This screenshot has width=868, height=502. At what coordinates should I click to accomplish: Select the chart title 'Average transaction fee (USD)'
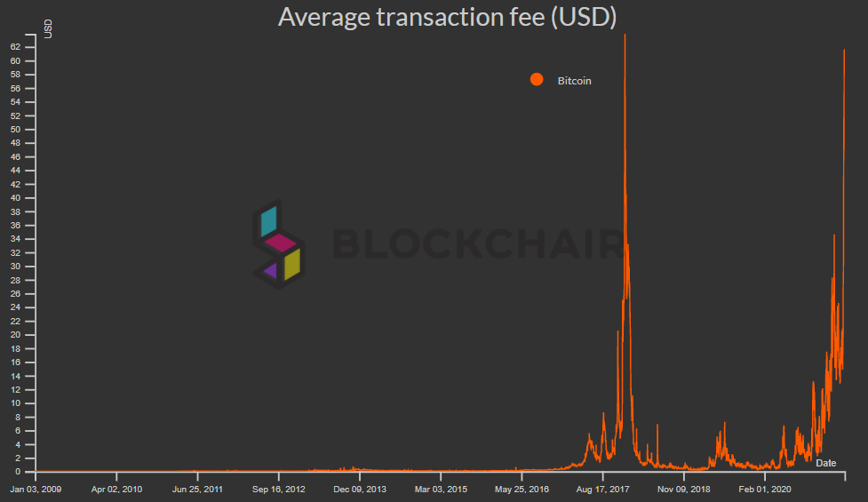[447, 17]
